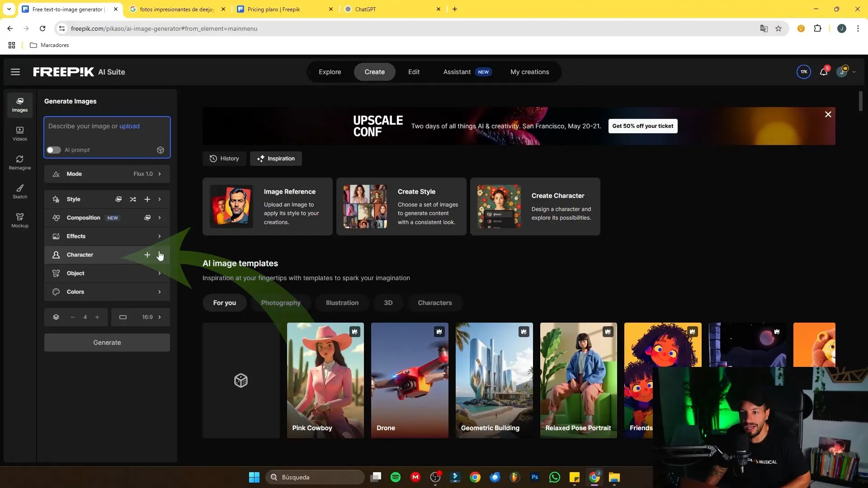Viewport: 868px width, 488px height.
Task: Open the My creations tab
Action: (530, 72)
